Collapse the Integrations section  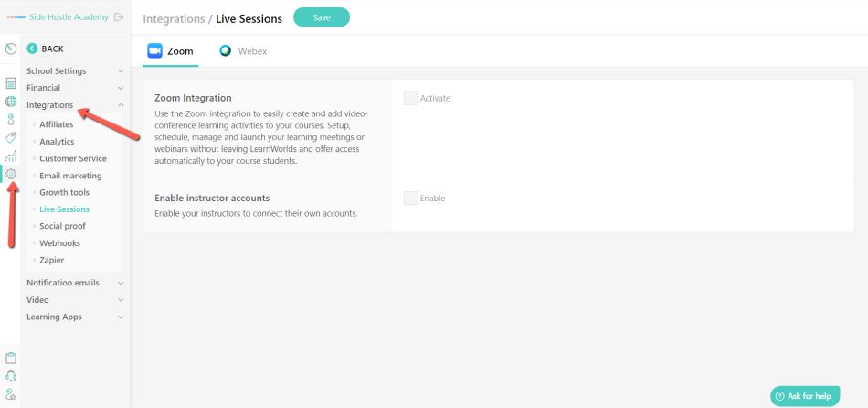coord(75,105)
